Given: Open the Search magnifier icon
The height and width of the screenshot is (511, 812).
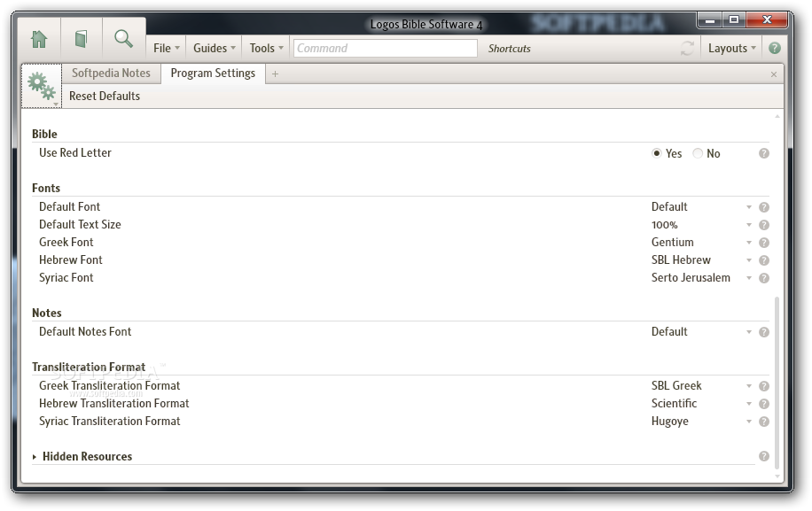Looking at the screenshot, I should 124,39.
